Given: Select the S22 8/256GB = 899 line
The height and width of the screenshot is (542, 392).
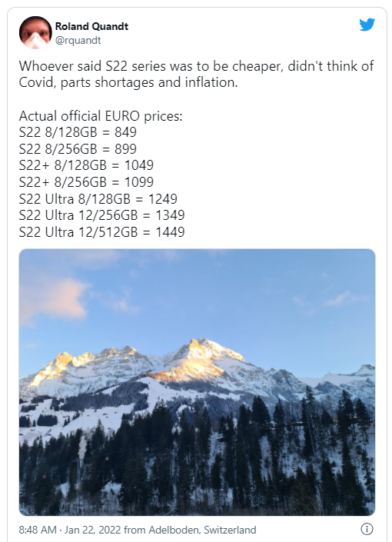Looking at the screenshot, I should coord(78,149).
